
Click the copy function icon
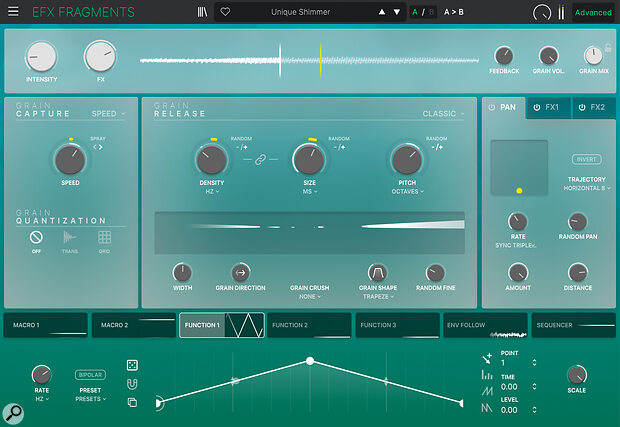tap(132, 402)
